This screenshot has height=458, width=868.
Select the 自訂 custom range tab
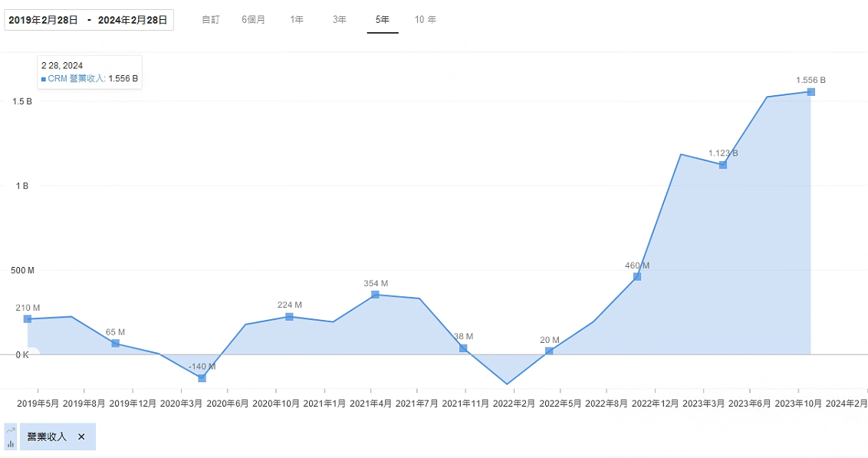210,20
